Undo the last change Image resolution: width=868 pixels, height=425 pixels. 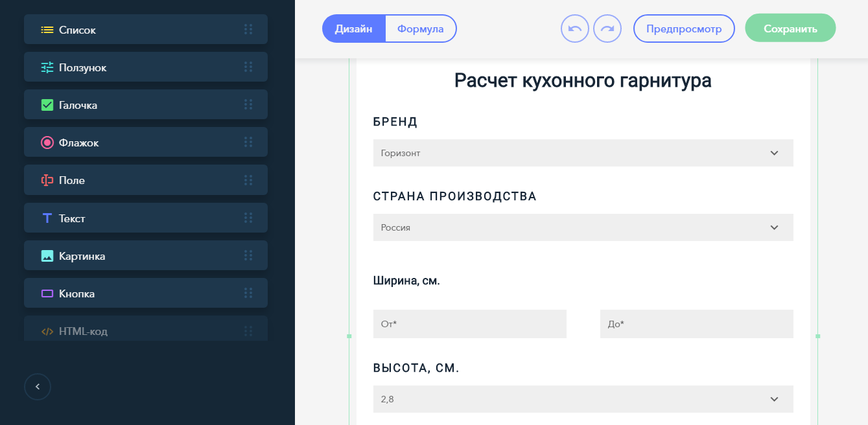[575, 29]
